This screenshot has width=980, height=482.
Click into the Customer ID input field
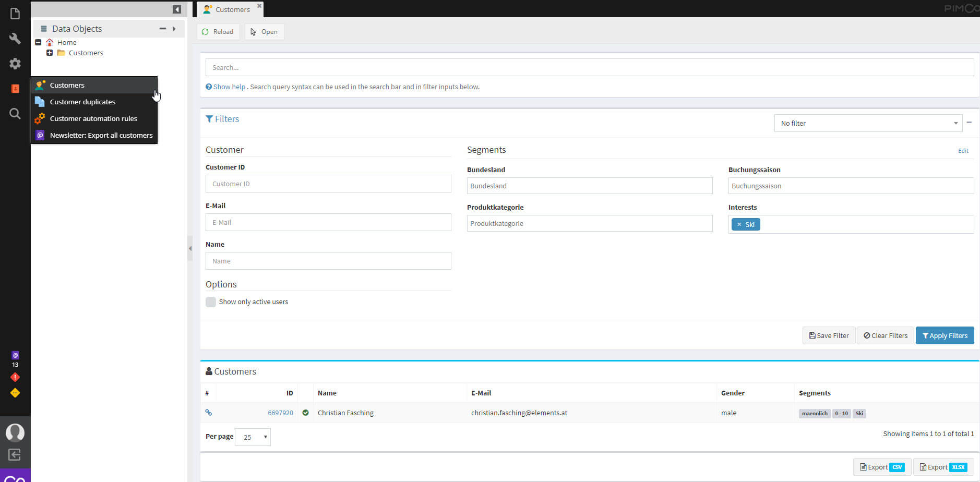pos(328,184)
